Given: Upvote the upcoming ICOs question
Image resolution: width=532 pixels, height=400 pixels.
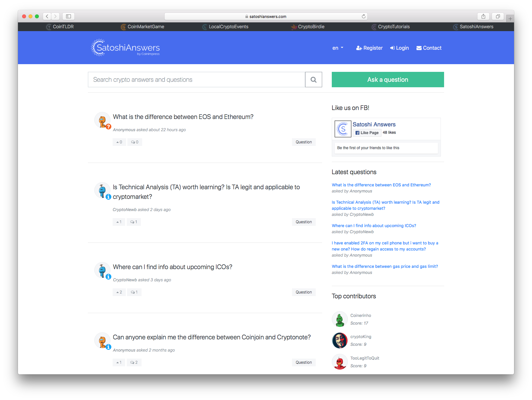Looking at the screenshot, I should 119,292.
